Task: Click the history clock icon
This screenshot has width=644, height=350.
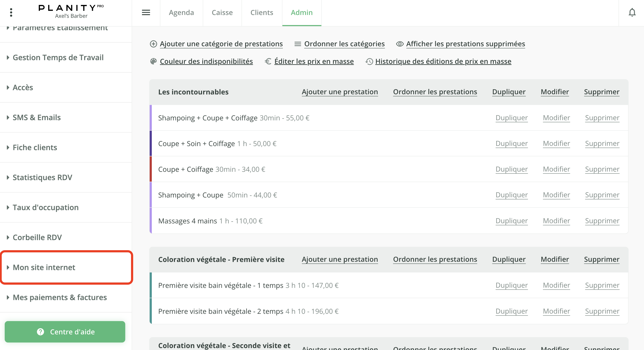Action: 369,61
